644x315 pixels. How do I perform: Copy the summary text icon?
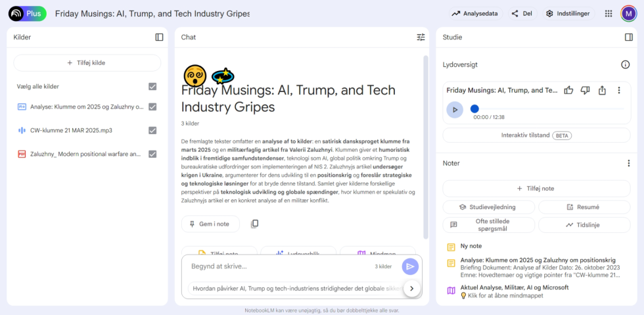click(x=255, y=224)
